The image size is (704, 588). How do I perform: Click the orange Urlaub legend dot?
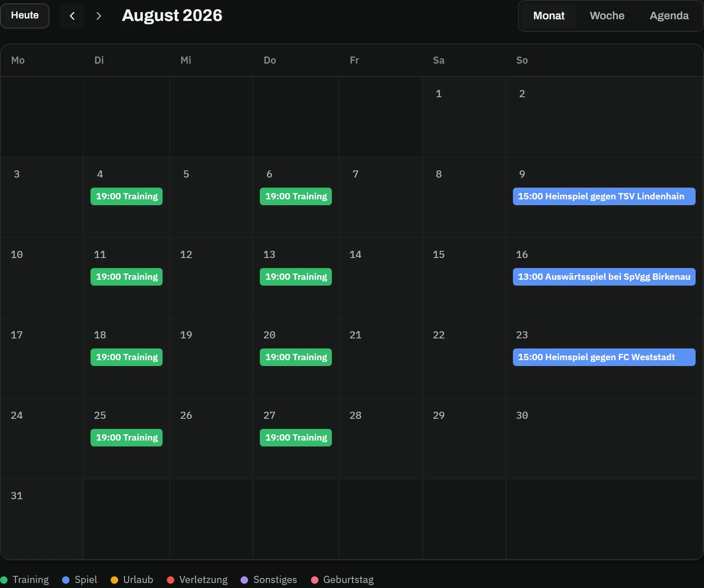[114, 580]
